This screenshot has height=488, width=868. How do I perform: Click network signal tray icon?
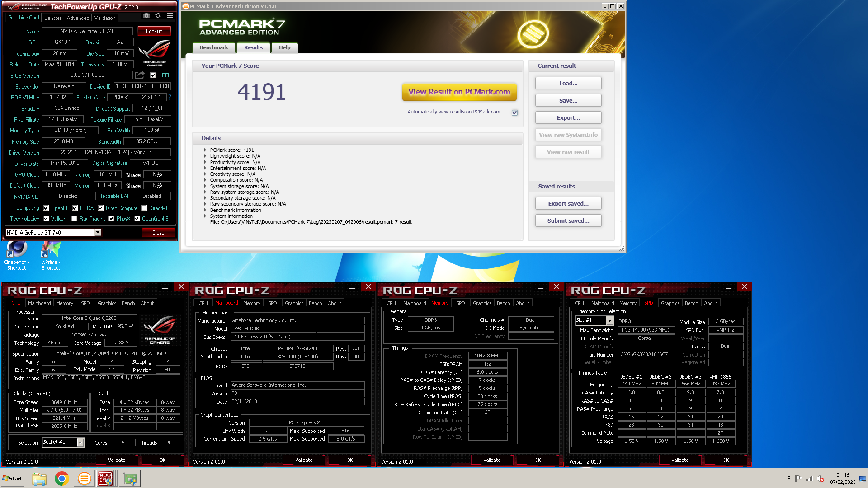[810, 479]
